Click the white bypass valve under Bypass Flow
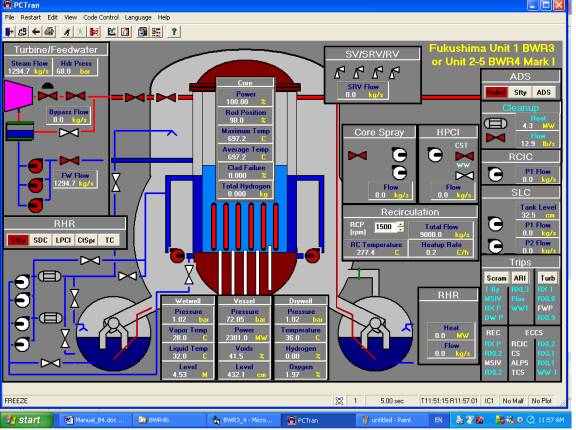 click(69, 133)
